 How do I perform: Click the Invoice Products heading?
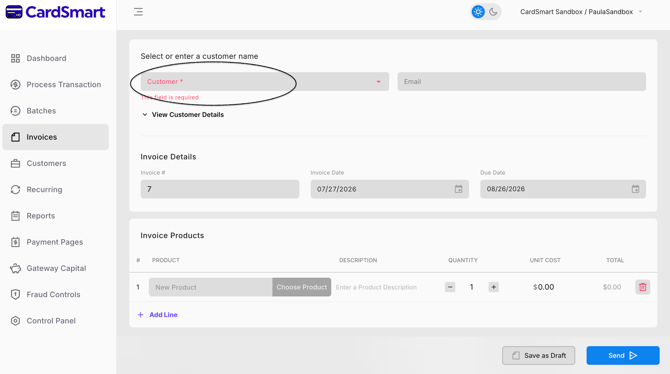pyautogui.click(x=172, y=236)
